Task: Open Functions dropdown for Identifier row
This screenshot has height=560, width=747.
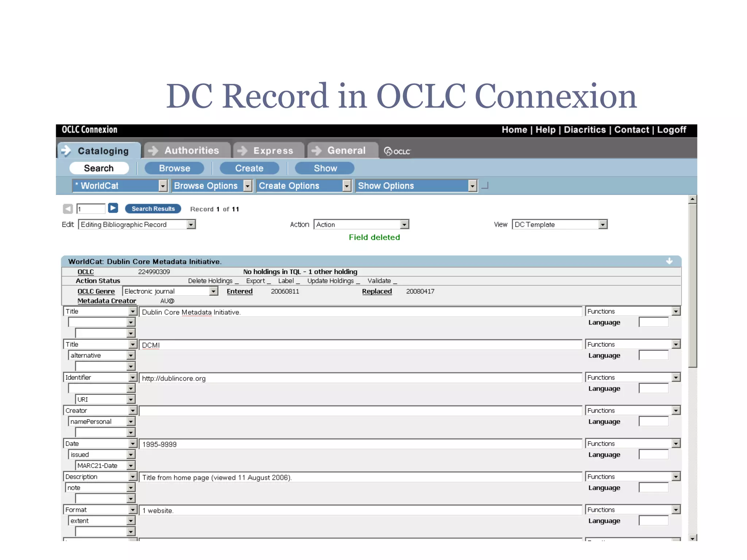Action: pos(633,377)
